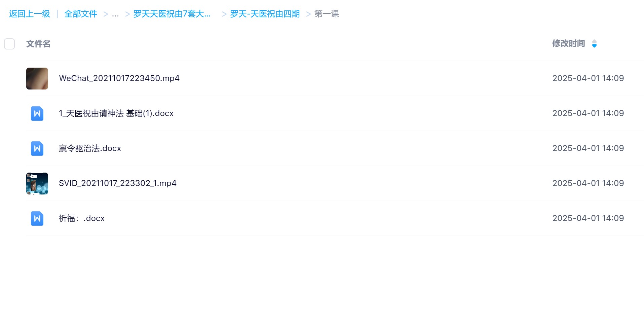Open the file name 祈福：.docx

pyautogui.click(x=81, y=218)
